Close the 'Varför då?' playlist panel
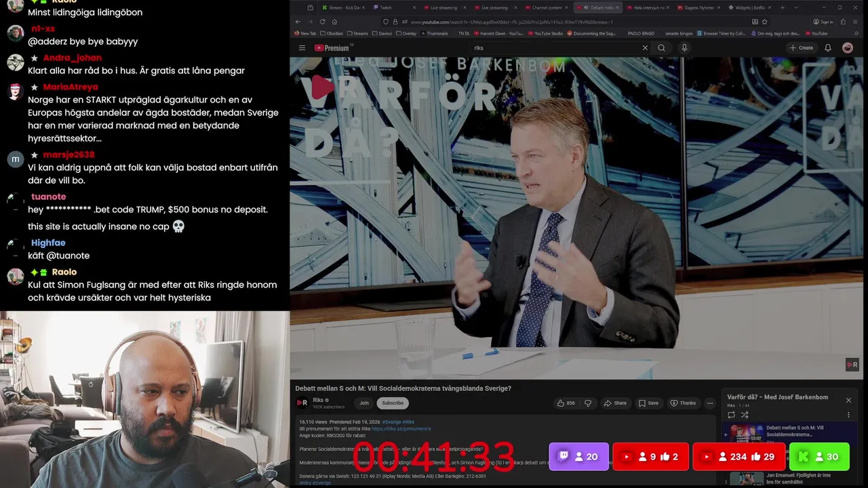The width and height of the screenshot is (868, 488). tap(848, 400)
